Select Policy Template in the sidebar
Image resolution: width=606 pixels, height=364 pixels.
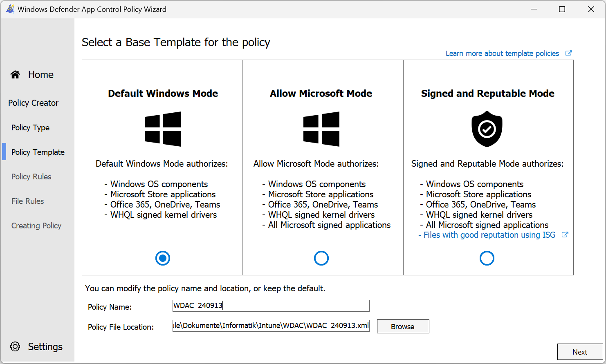tap(38, 152)
